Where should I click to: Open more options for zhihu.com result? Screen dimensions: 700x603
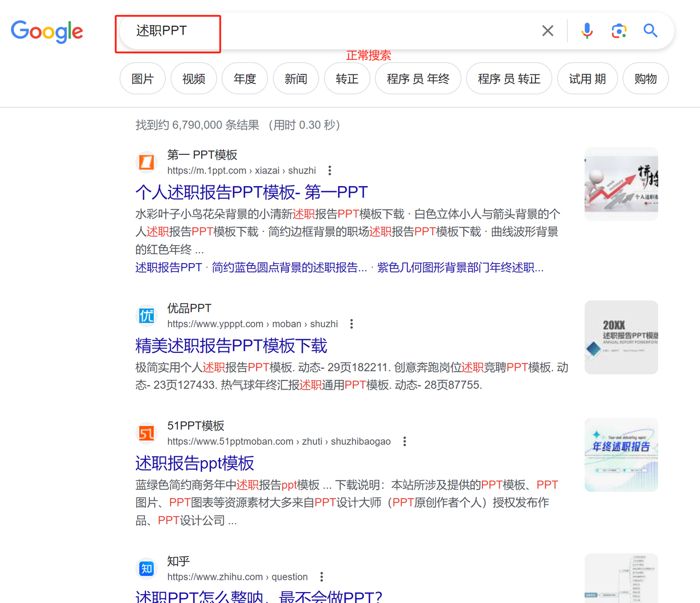point(322,577)
